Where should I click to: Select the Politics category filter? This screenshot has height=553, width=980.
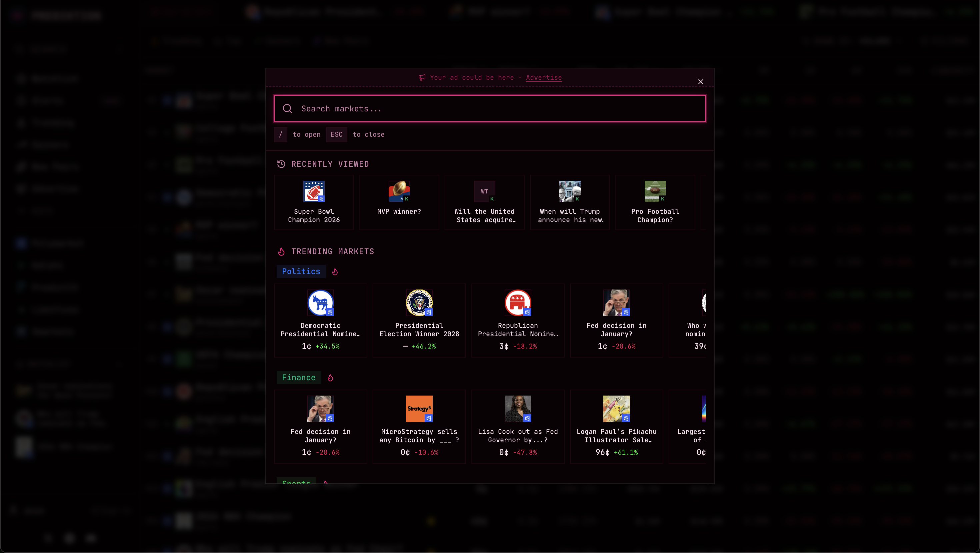click(x=301, y=272)
